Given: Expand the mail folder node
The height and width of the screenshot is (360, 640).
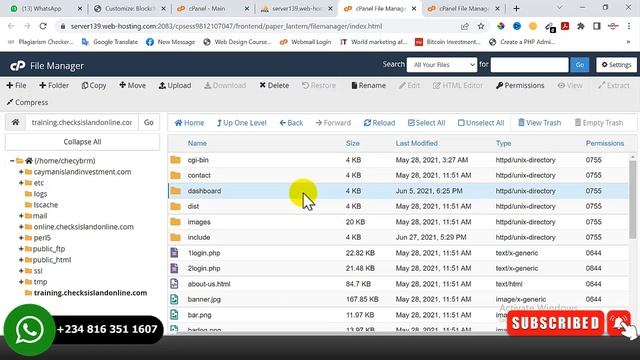Looking at the screenshot, I should [x=21, y=216].
